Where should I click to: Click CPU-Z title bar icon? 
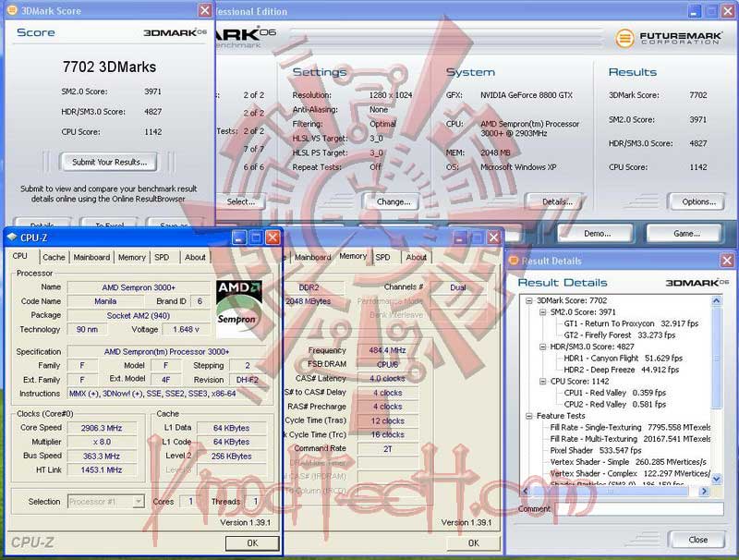pyautogui.click(x=12, y=237)
